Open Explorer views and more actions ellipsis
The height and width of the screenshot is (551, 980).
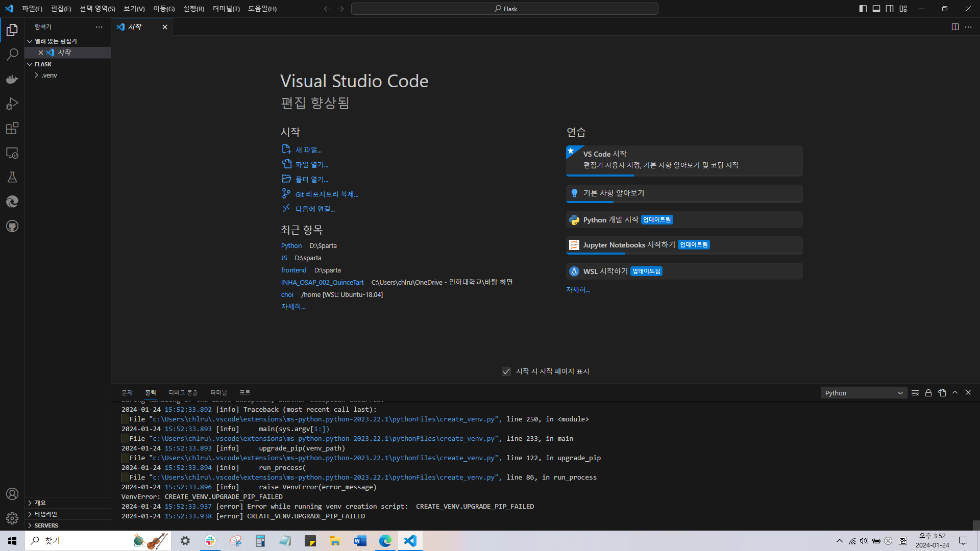coord(99,27)
